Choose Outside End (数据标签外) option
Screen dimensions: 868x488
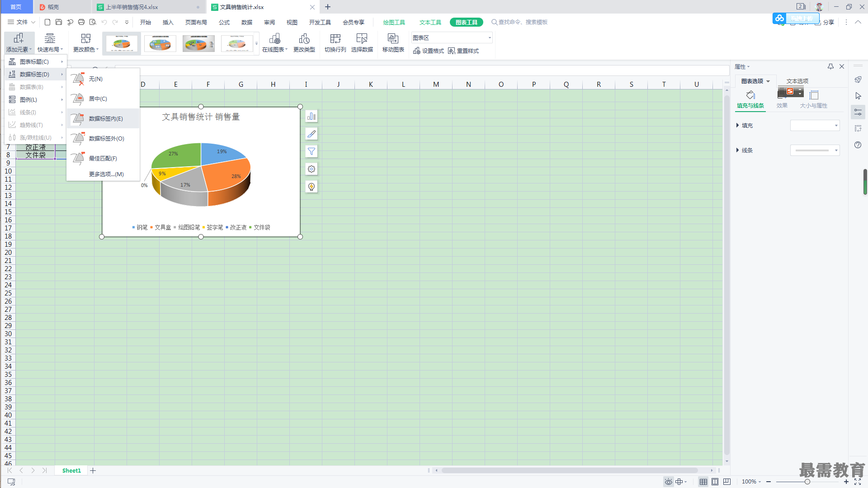click(103, 138)
